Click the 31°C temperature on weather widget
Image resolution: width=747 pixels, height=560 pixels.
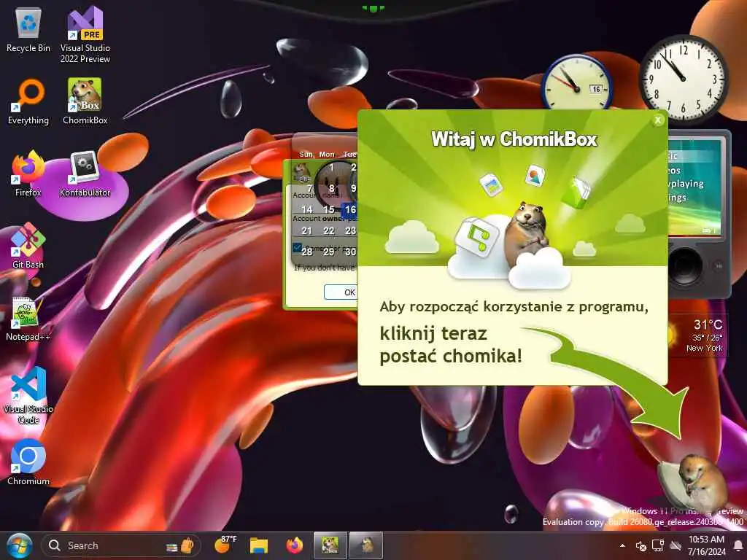click(x=708, y=324)
